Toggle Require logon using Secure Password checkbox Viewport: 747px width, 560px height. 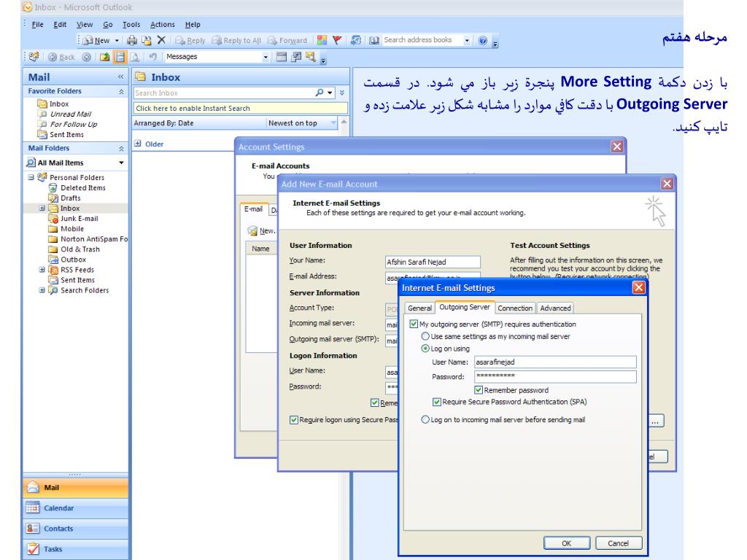click(x=294, y=420)
